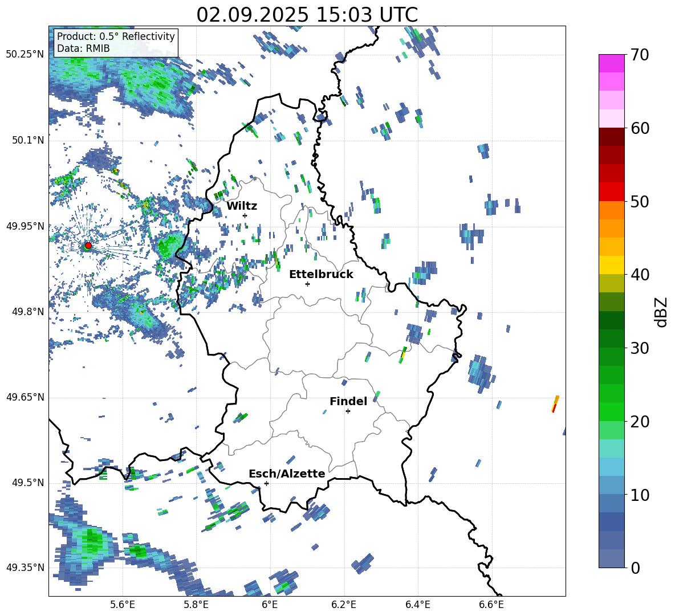Click the 6.4°E longitude label

click(x=417, y=605)
